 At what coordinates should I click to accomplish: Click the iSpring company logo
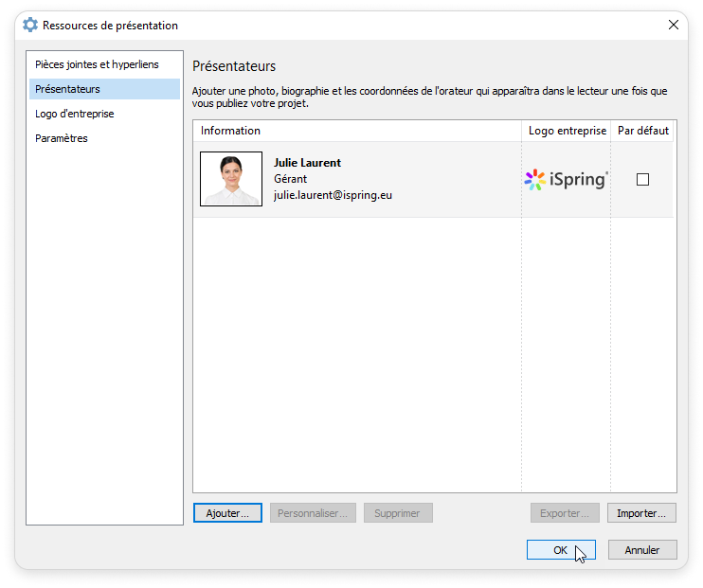coord(567,180)
